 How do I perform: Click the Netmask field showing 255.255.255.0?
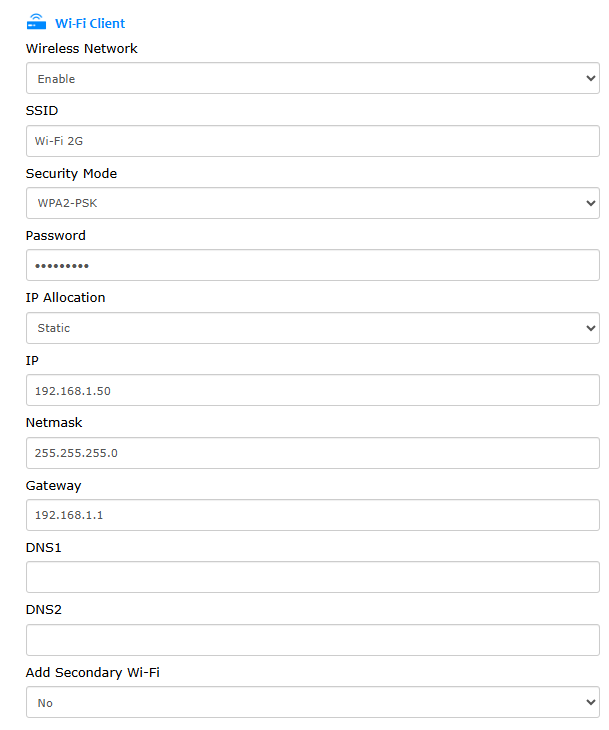point(312,453)
